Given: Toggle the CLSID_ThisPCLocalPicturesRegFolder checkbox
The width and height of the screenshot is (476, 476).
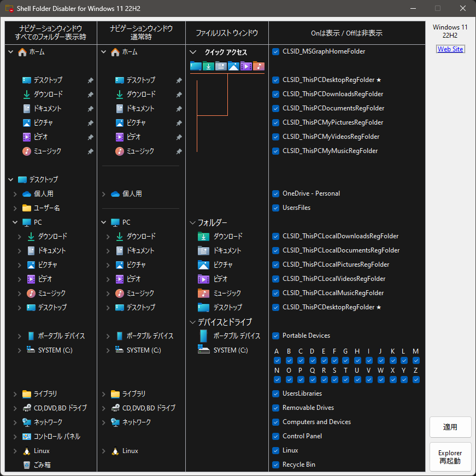Looking at the screenshot, I should coord(275,265).
